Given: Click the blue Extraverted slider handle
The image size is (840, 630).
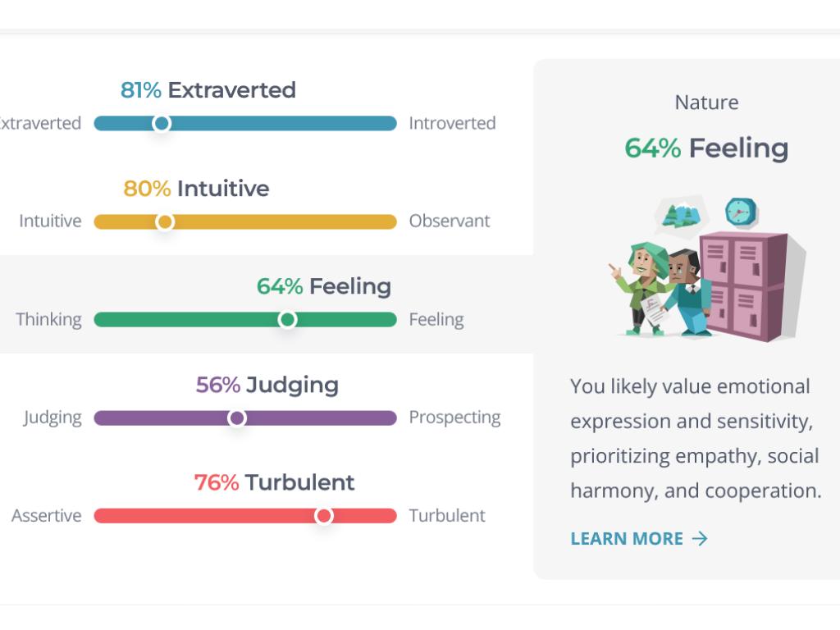Looking at the screenshot, I should (x=162, y=124).
